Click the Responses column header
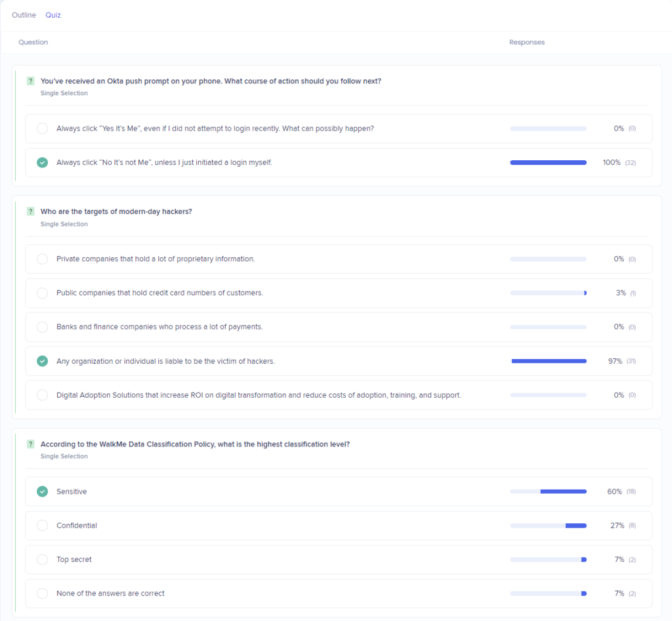The image size is (672, 621). (527, 41)
